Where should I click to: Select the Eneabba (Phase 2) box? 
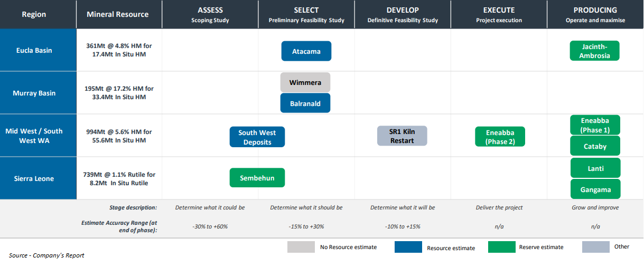(x=500, y=137)
